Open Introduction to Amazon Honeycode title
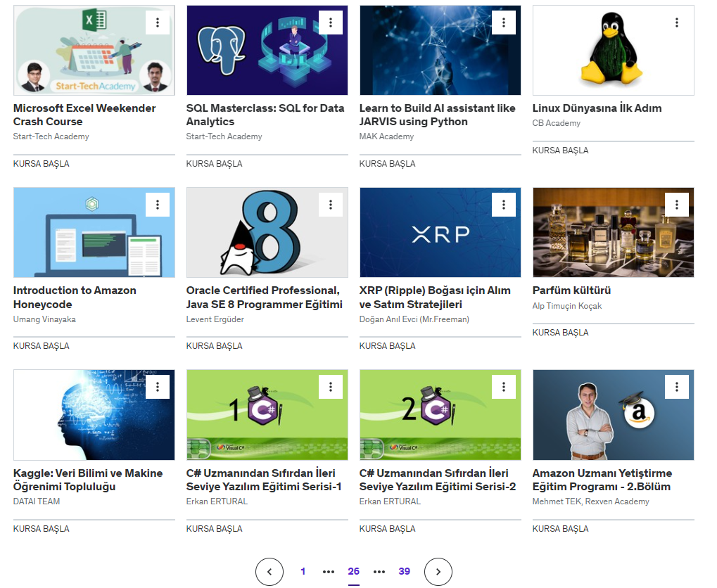This screenshot has width=717, height=588. (75, 298)
